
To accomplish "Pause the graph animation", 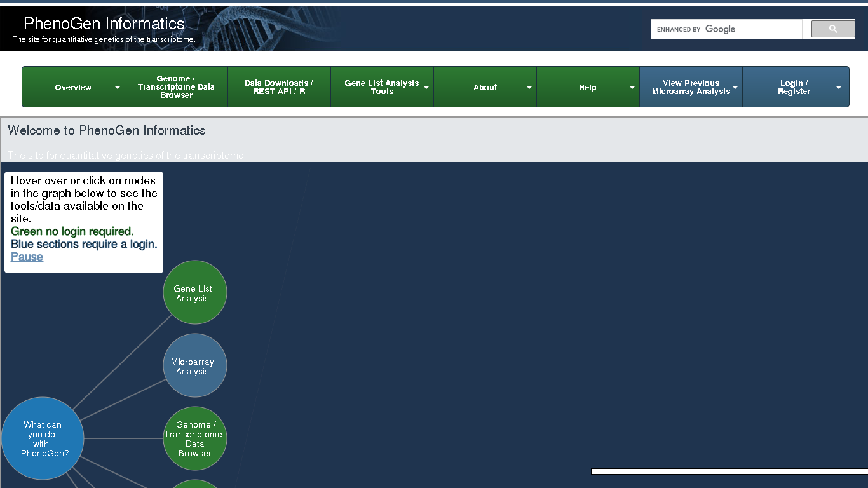I will coord(27,257).
